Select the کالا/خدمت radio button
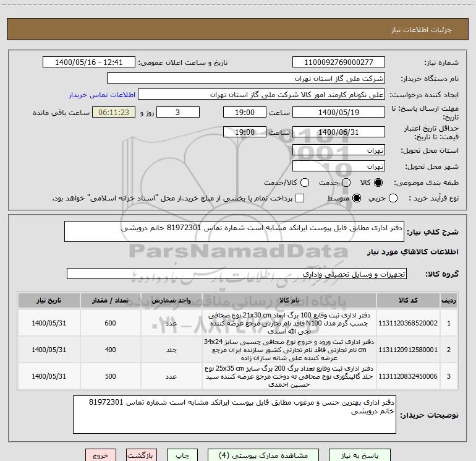This screenshot has width=476, height=461. click(x=305, y=183)
